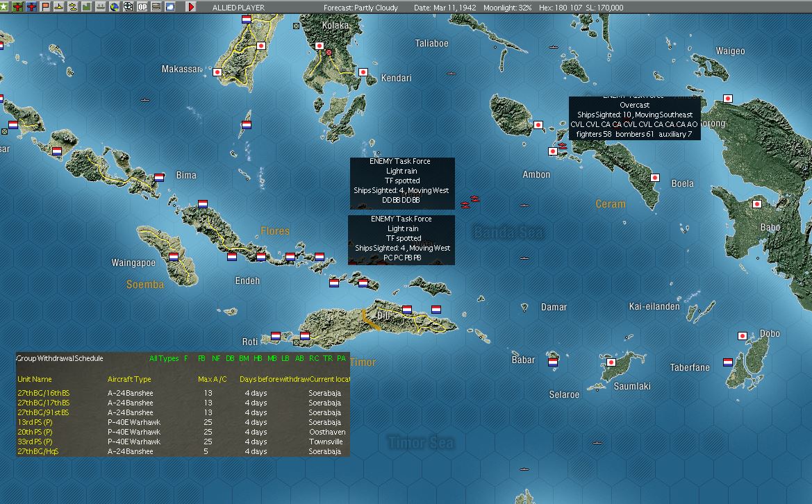Click the green terrain block toolbar icon
This screenshot has width=812, height=504.
coord(87,7)
